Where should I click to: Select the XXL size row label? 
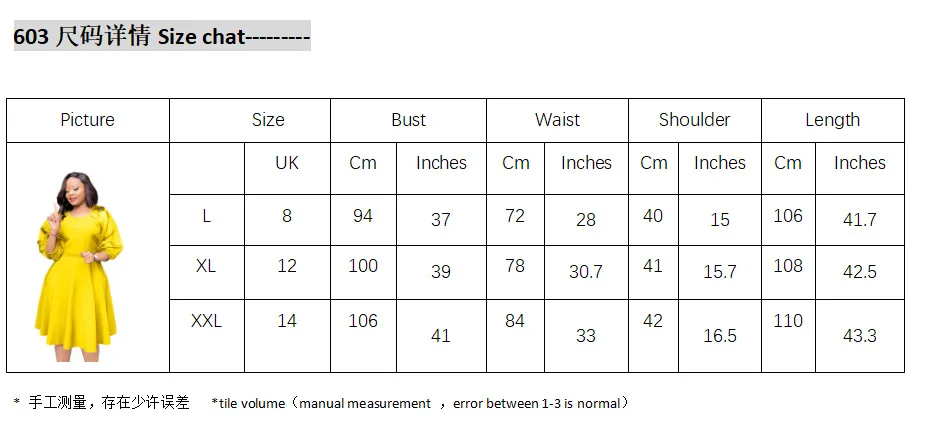pos(206,321)
